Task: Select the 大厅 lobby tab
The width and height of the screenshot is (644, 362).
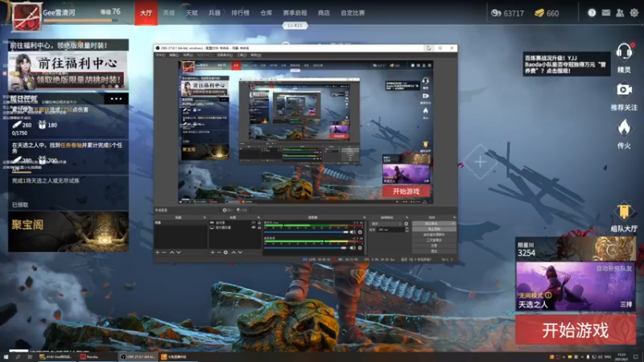Action: coord(146,13)
